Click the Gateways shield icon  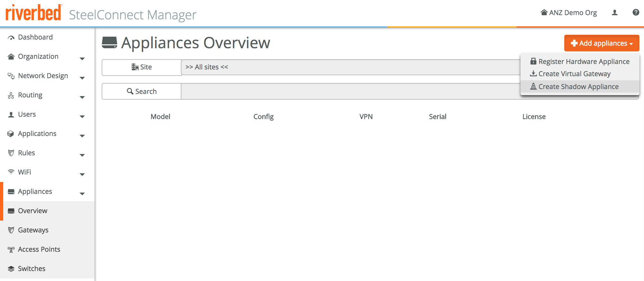(11, 230)
